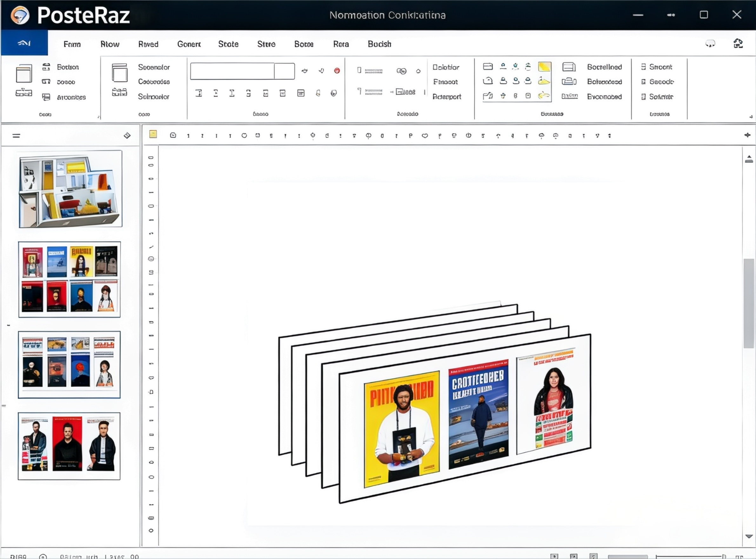The image size is (756, 559).
Task: Click the Arcombes ribbon icon
Action: 46,97
